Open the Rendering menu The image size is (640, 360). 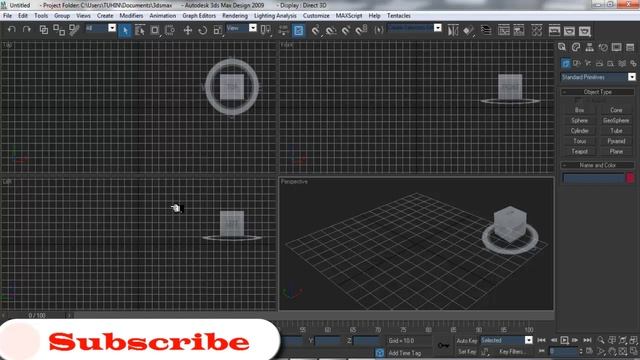point(235,16)
